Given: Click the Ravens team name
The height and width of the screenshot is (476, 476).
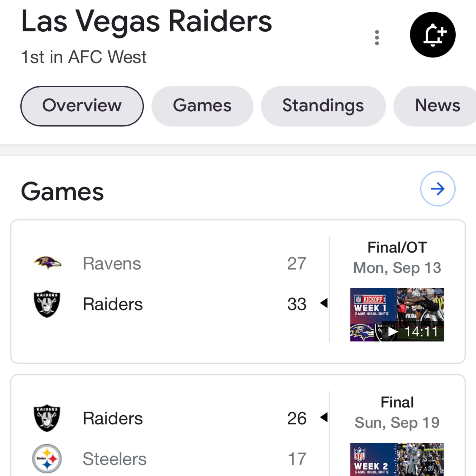Looking at the screenshot, I should click(x=112, y=263).
